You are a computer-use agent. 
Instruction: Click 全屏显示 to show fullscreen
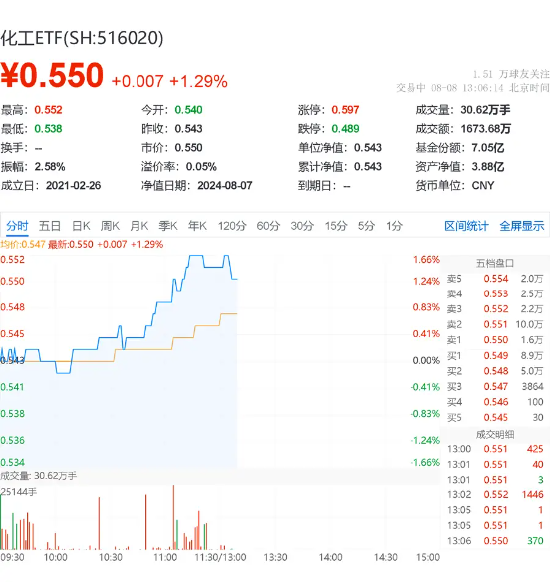[522, 226]
